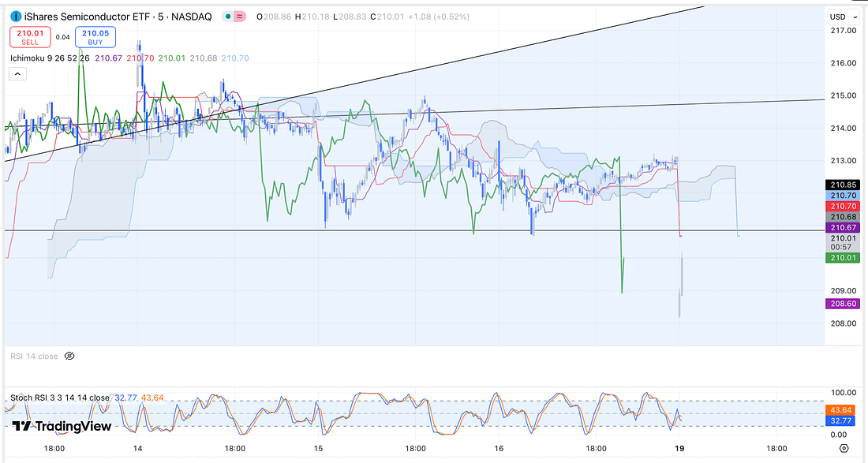Click the 209.00 price scale label
This screenshot has height=463, width=868.
843,290
